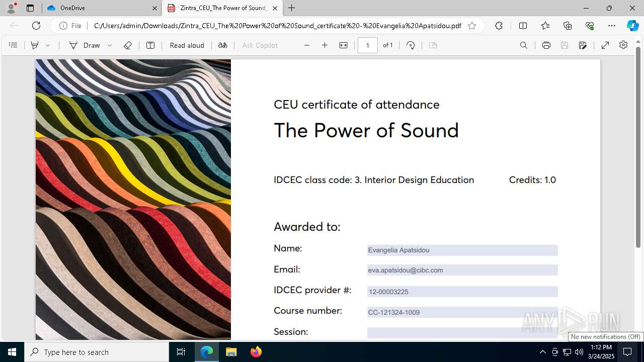Close the OneDrive tab
This screenshot has height=362, width=644.
154,8
